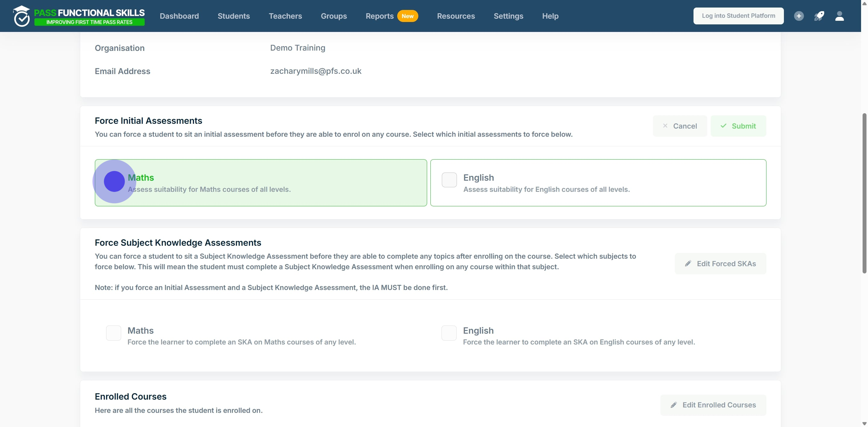Image resolution: width=868 pixels, height=427 pixels.
Task: Click the pencil icon on Edit Forced SKAs
Action: coord(688,264)
